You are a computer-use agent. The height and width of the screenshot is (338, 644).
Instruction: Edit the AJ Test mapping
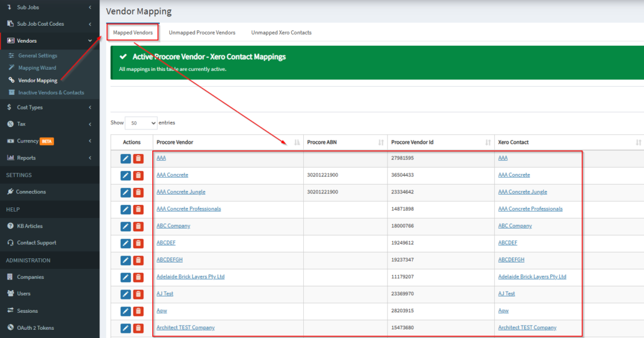click(x=126, y=294)
